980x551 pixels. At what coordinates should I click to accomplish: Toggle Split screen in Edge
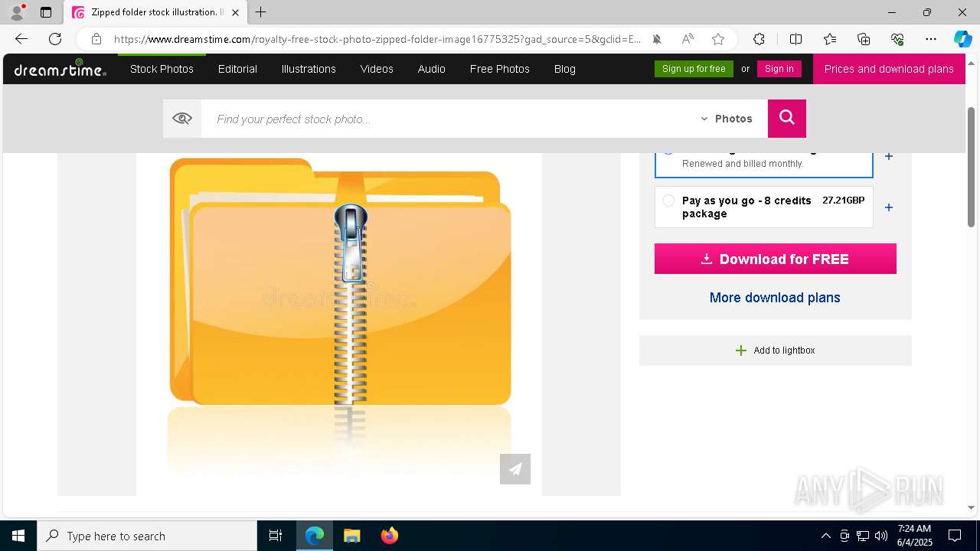point(795,39)
